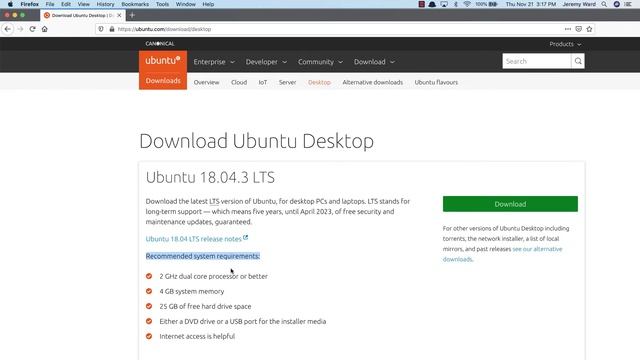640x360 pixels.
Task: Click the Ubuntu 18.04.3 LTS heading
Action: coord(210,178)
